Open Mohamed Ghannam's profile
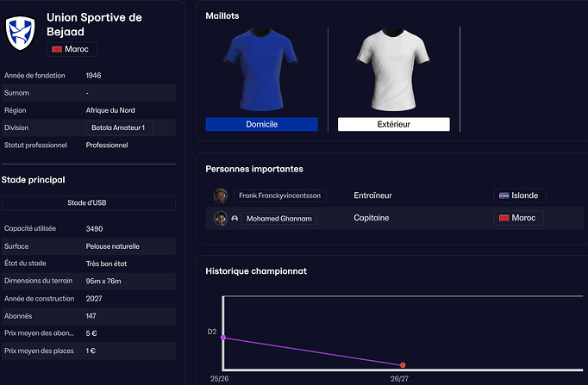 279,219
